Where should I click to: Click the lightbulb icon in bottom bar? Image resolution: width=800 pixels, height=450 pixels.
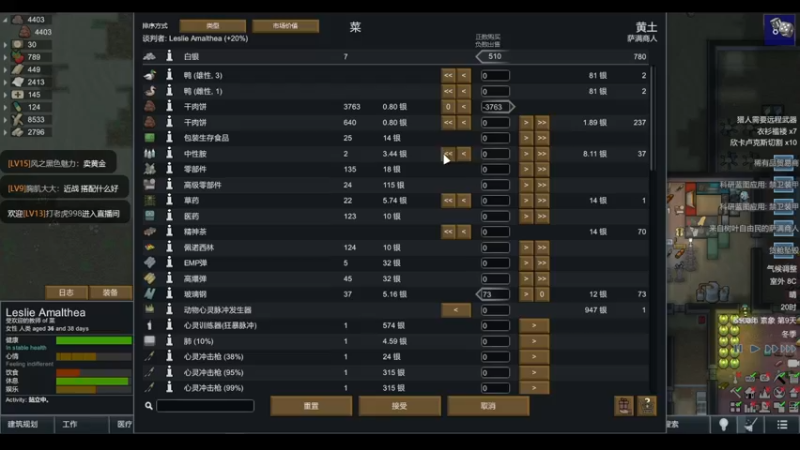pos(723,424)
